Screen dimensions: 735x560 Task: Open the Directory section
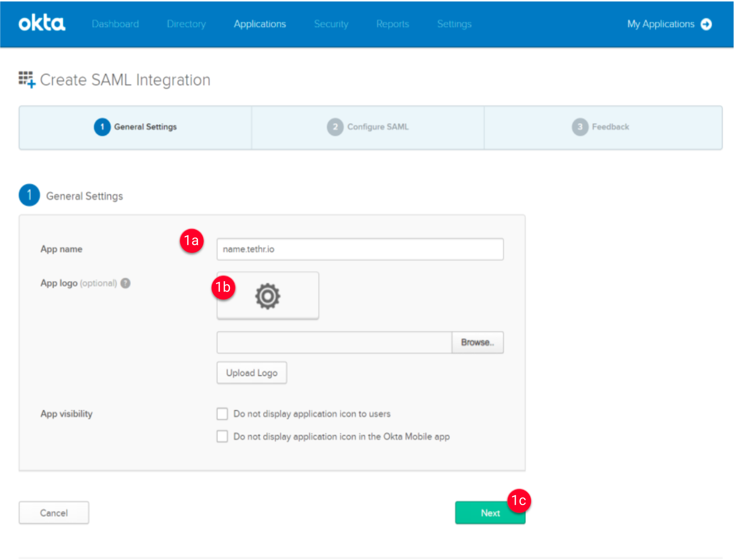click(186, 24)
